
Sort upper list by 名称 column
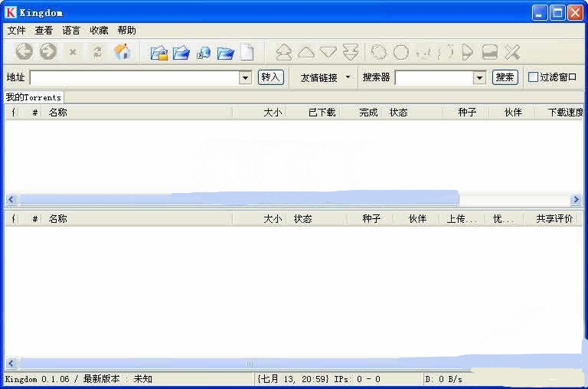pyautogui.click(x=137, y=112)
